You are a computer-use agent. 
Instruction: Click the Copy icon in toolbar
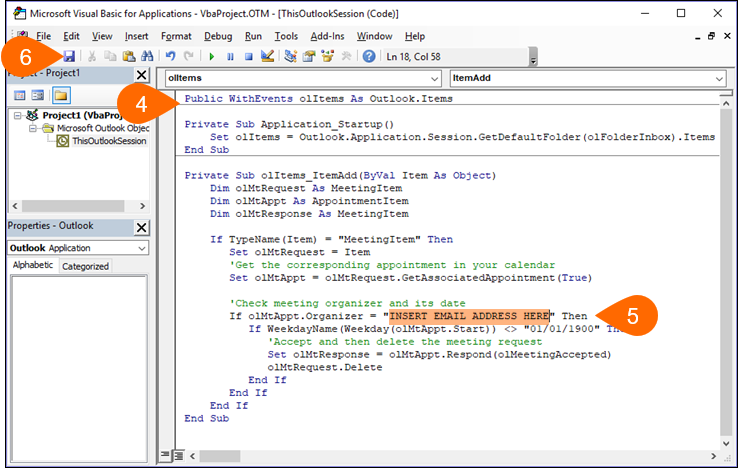coord(110,56)
